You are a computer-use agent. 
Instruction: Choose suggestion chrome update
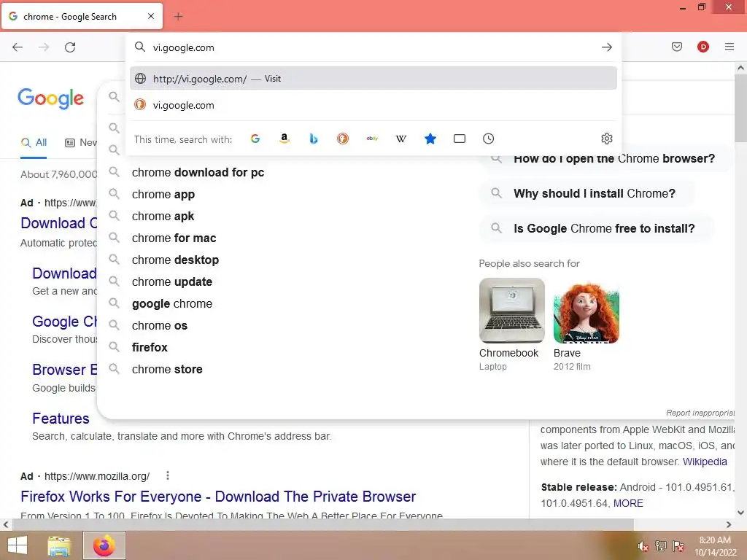pyautogui.click(x=172, y=282)
